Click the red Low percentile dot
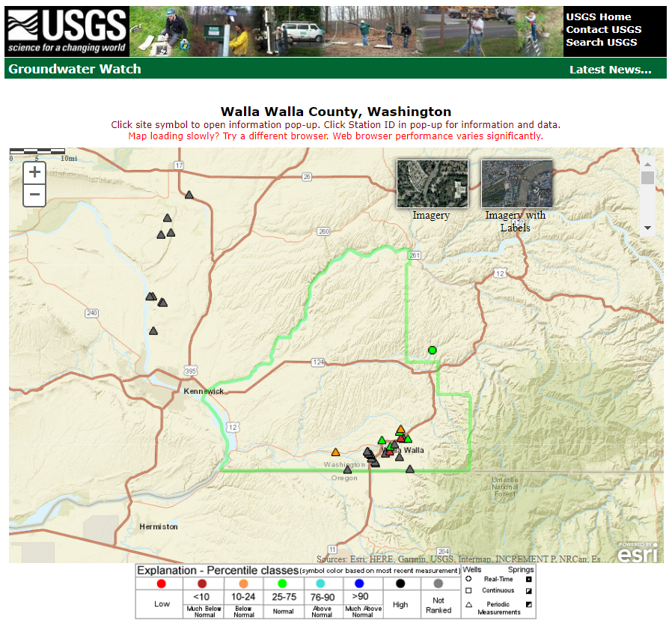Screen dimensions: 672x629 (x=161, y=583)
